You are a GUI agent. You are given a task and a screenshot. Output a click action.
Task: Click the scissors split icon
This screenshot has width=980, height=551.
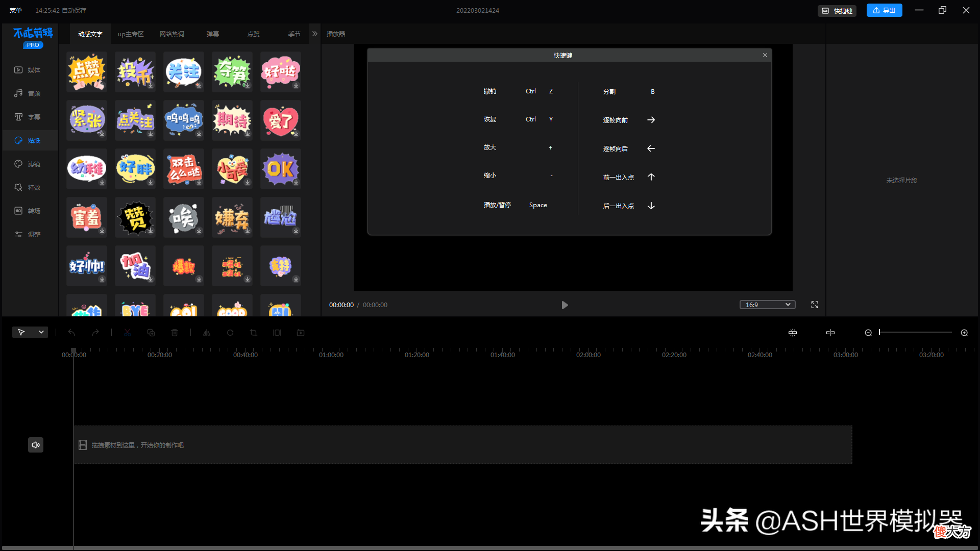[x=127, y=333]
